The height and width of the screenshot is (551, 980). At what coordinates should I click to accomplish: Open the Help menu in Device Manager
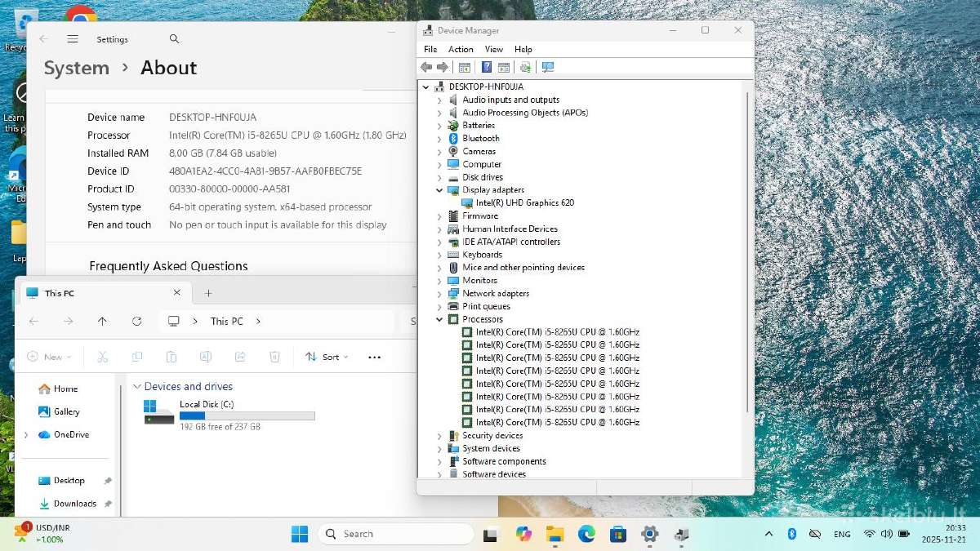coord(523,49)
